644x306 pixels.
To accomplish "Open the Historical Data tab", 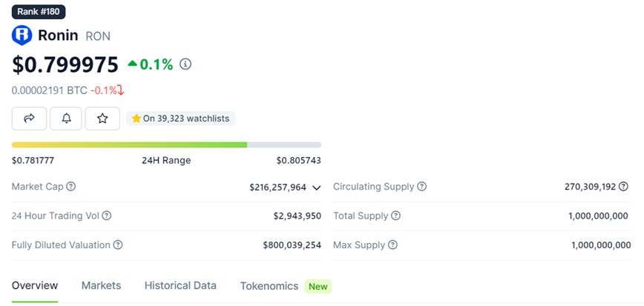I will pyautogui.click(x=180, y=285).
